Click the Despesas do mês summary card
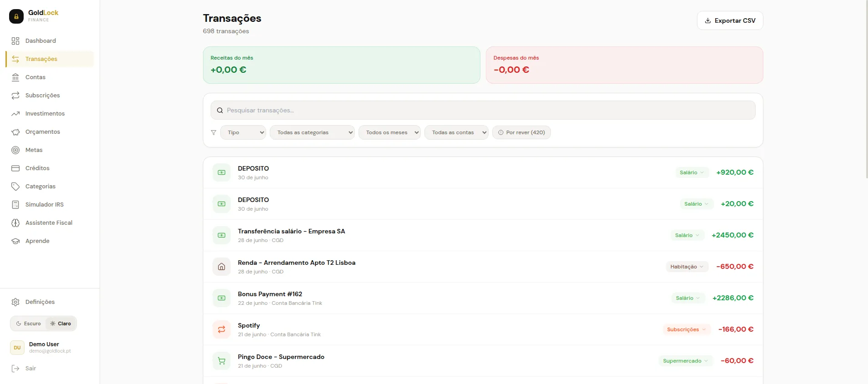This screenshot has width=868, height=384. pyautogui.click(x=625, y=65)
